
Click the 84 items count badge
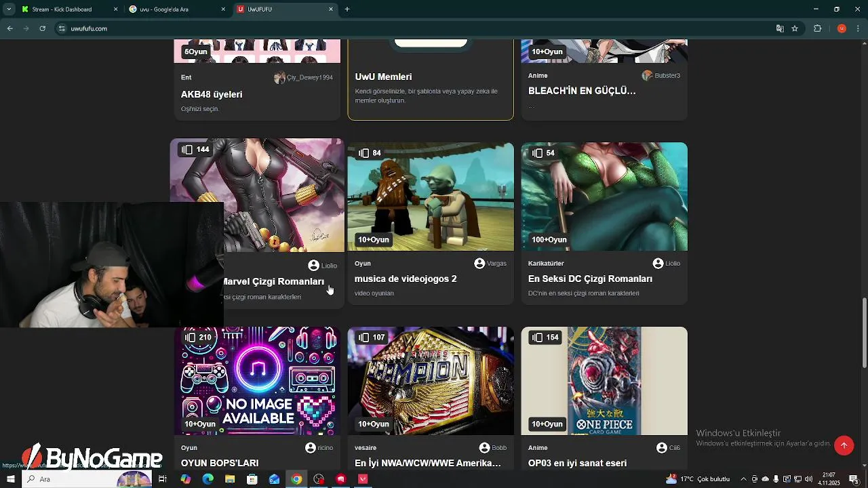370,153
